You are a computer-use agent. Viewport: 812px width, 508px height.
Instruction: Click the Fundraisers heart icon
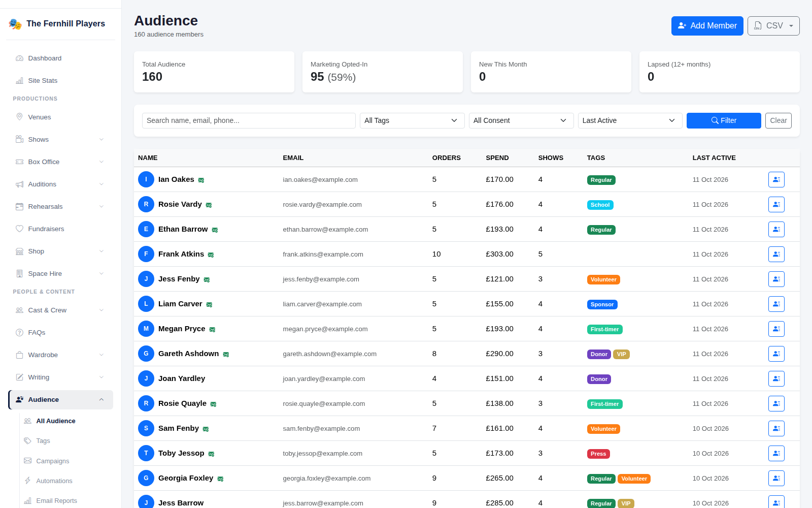click(x=19, y=229)
